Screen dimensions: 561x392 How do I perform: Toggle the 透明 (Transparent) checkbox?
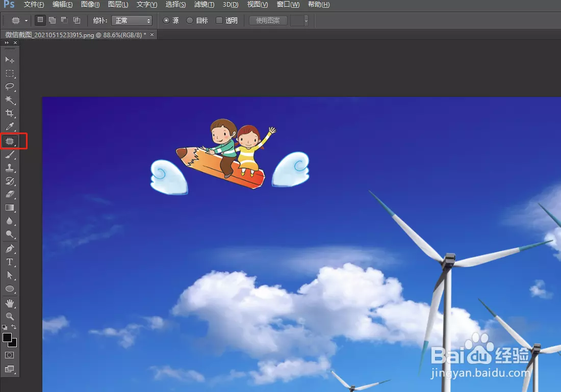(x=219, y=21)
